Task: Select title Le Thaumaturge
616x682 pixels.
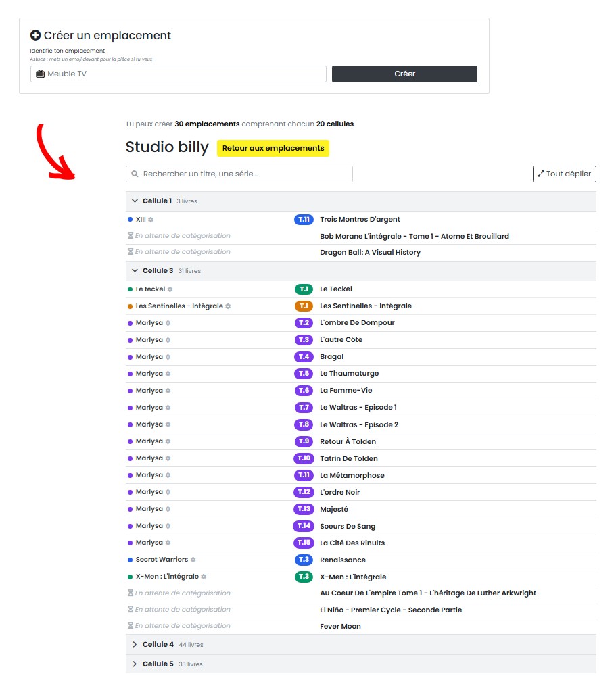Action: 350,374
